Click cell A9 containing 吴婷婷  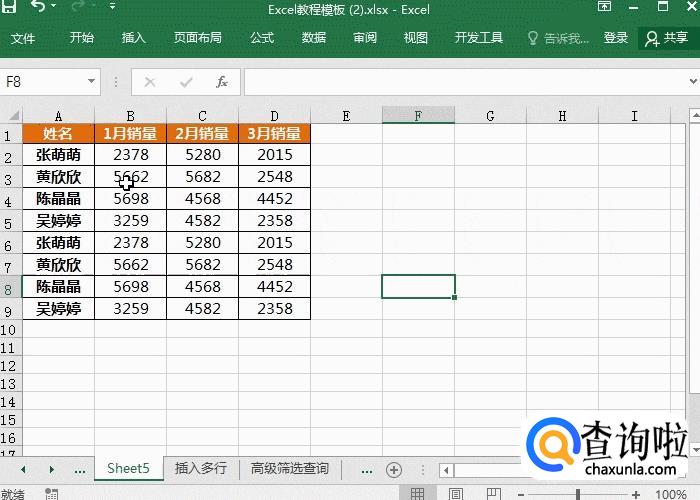[58, 308]
